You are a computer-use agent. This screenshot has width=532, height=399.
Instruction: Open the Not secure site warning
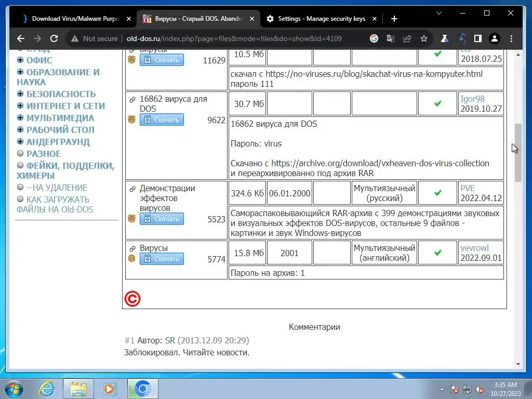coord(94,38)
